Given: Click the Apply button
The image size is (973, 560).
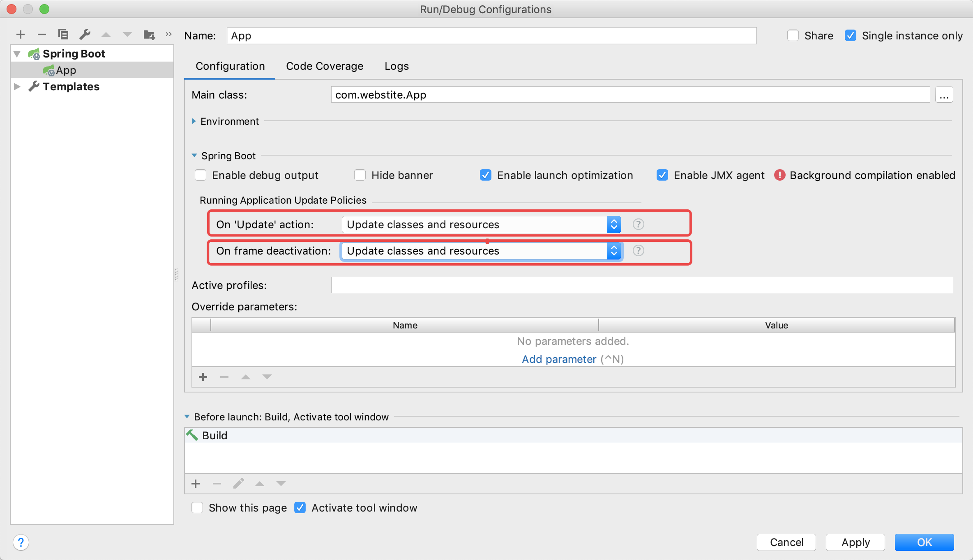Looking at the screenshot, I should coord(855,542).
